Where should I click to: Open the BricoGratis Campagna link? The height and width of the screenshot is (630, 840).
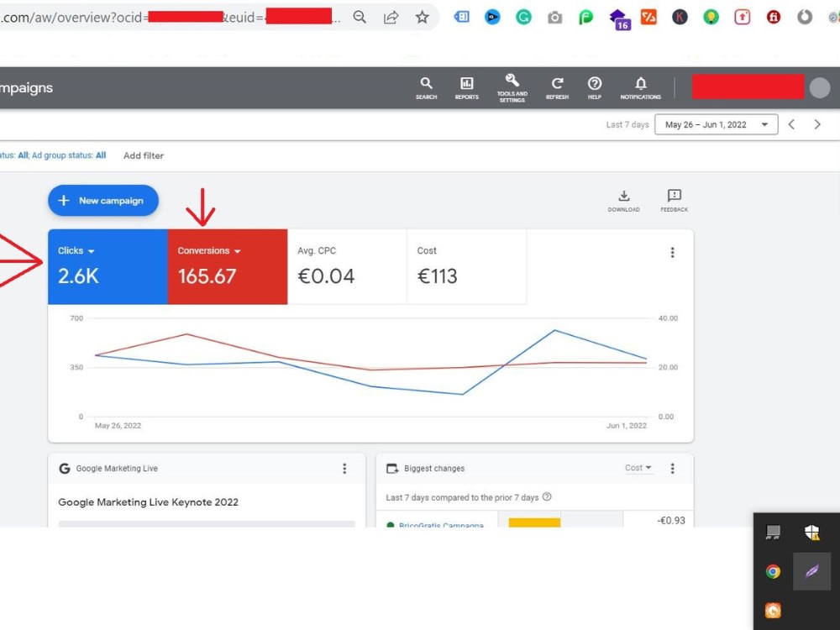pyautogui.click(x=441, y=525)
